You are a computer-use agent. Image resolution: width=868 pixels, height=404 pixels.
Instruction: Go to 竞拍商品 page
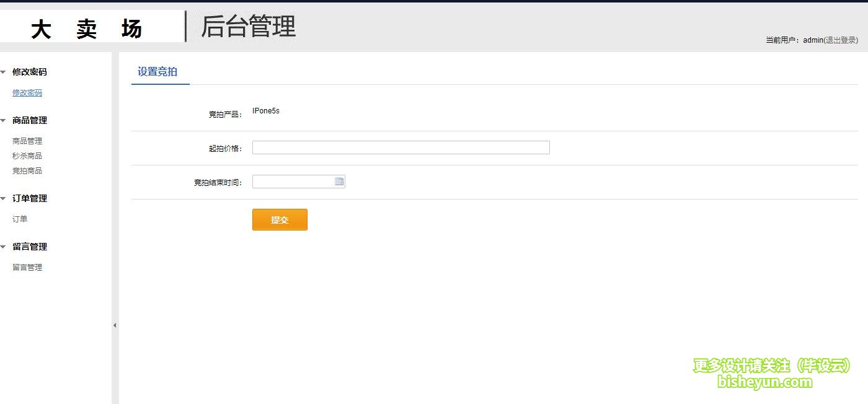(x=27, y=171)
